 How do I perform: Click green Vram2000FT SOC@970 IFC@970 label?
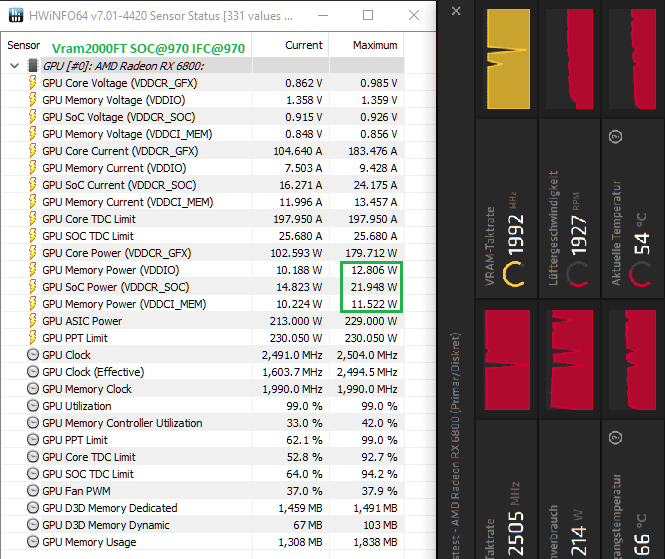click(148, 48)
